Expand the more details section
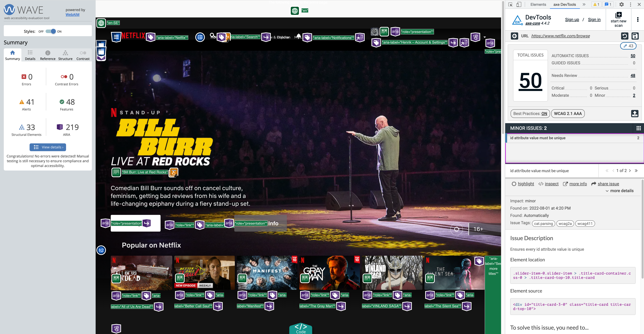The image size is (644, 334). pos(619,191)
